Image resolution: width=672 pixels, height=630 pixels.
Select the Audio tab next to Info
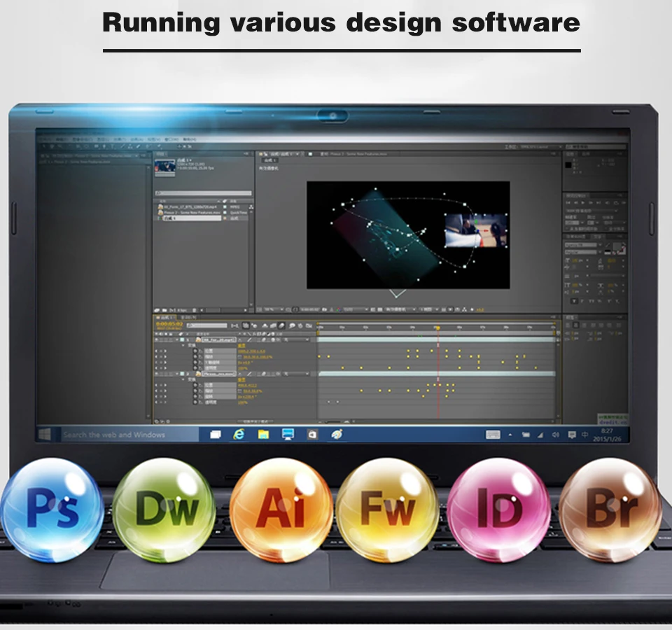585,154
